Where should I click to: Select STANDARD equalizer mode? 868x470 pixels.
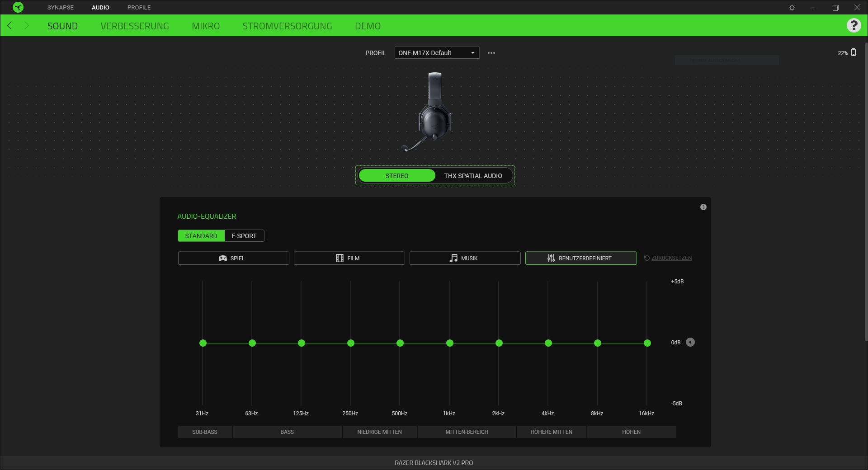tap(201, 236)
